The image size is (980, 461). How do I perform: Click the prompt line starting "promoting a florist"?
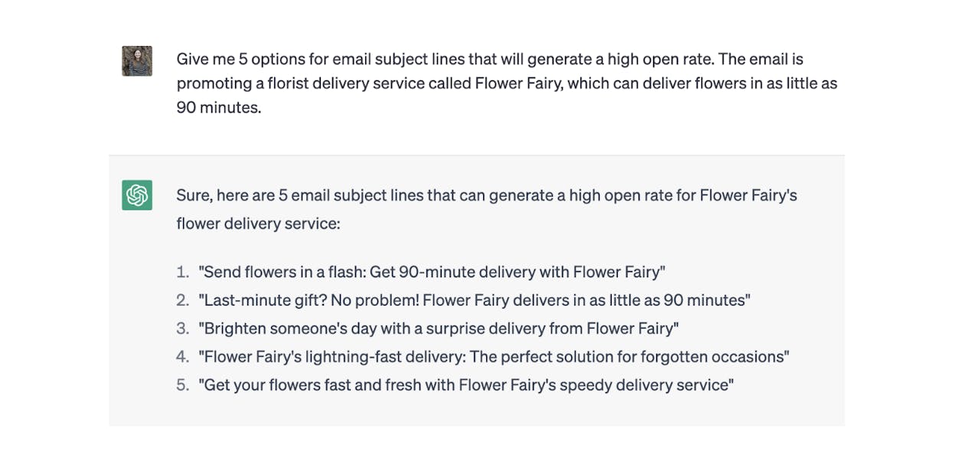tap(506, 83)
